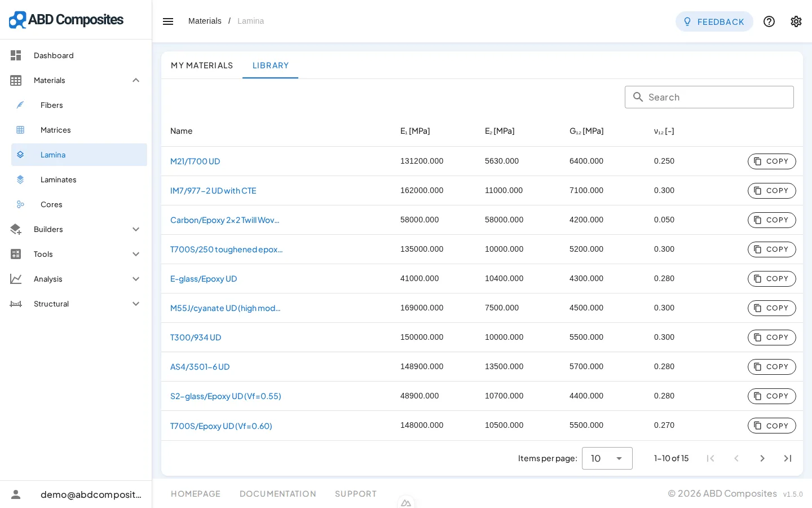The width and height of the screenshot is (812, 508).
Task: Open Carbon/Epoxy 2x2 Twill Woven link
Action: pyautogui.click(x=225, y=220)
